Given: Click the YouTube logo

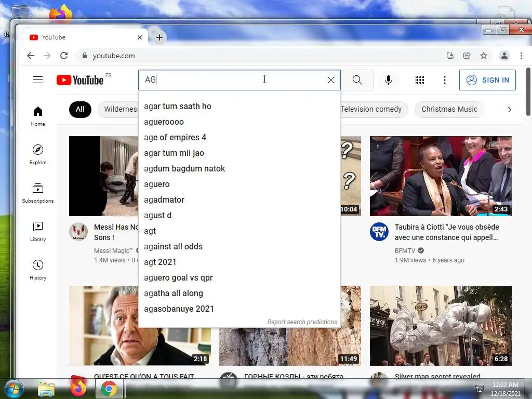Looking at the screenshot, I should (x=80, y=80).
